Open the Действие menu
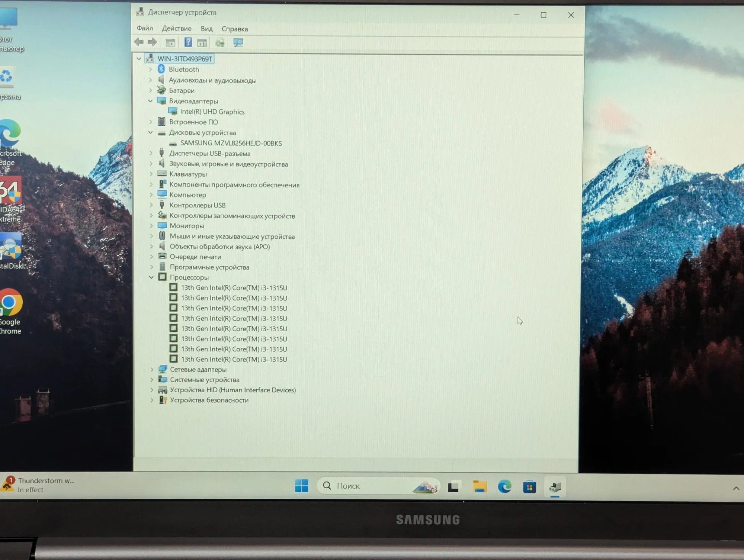The width and height of the screenshot is (744, 560). coord(177,29)
